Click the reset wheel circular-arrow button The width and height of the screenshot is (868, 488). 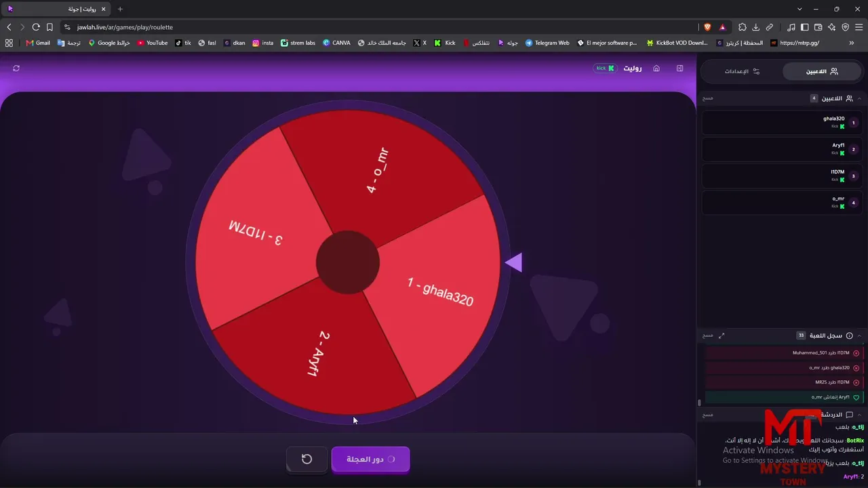307,459
